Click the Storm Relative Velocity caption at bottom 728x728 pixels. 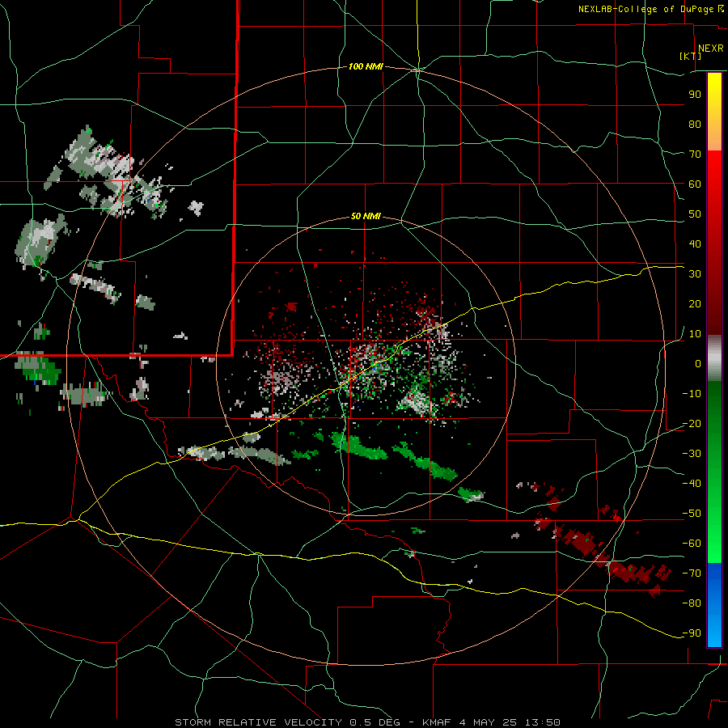367,722
